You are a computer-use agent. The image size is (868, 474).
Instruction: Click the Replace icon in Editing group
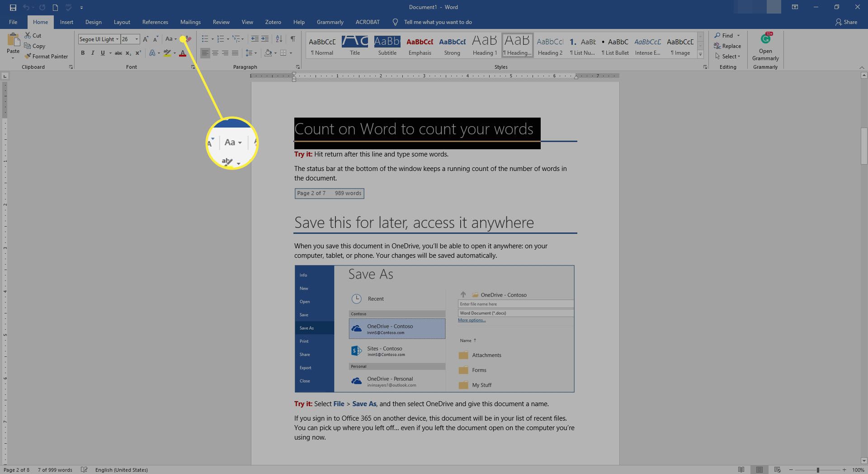pyautogui.click(x=717, y=46)
